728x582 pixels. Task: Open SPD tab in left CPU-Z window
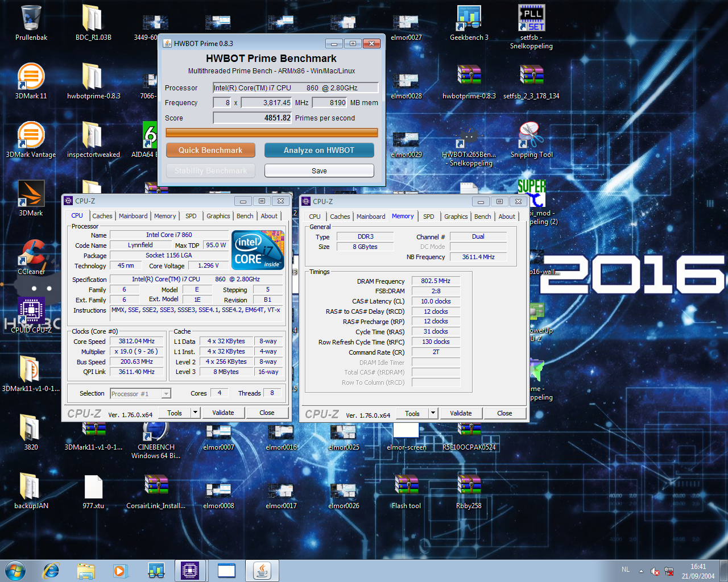click(x=191, y=216)
